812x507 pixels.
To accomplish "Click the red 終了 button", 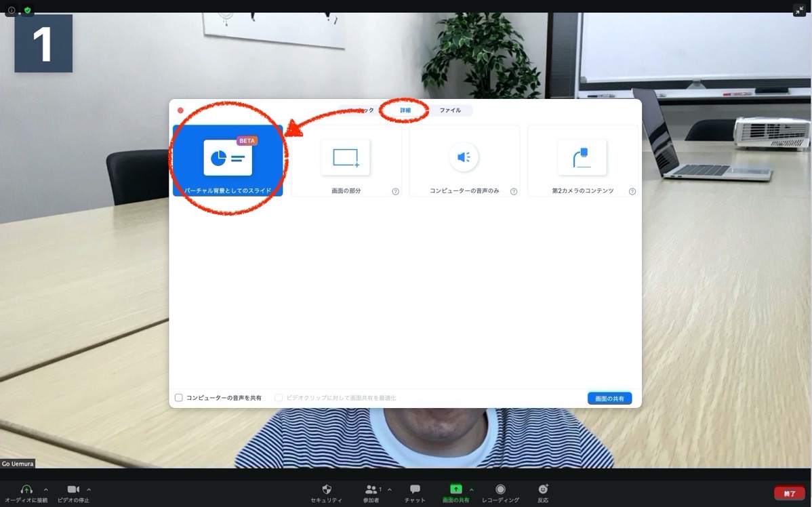I will point(789,493).
